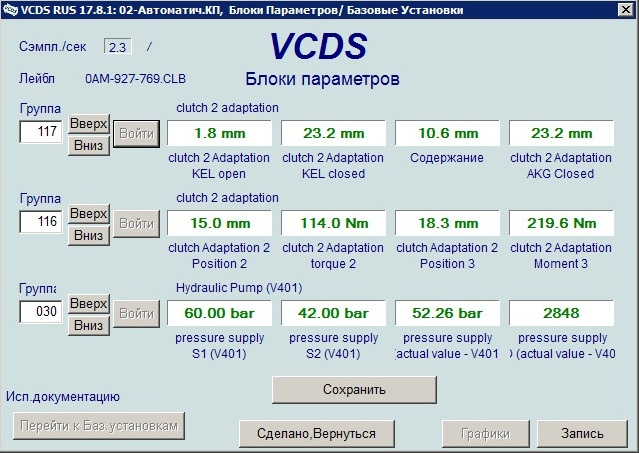Click Сделано, Вернуться button
Image resolution: width=639 pixels, height=454 pixels.
pyautogui.click(x=316, y=434)
